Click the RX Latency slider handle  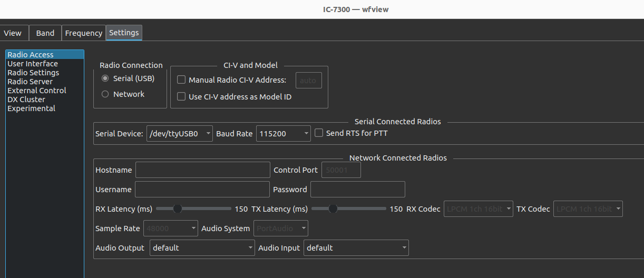(178, 209)
